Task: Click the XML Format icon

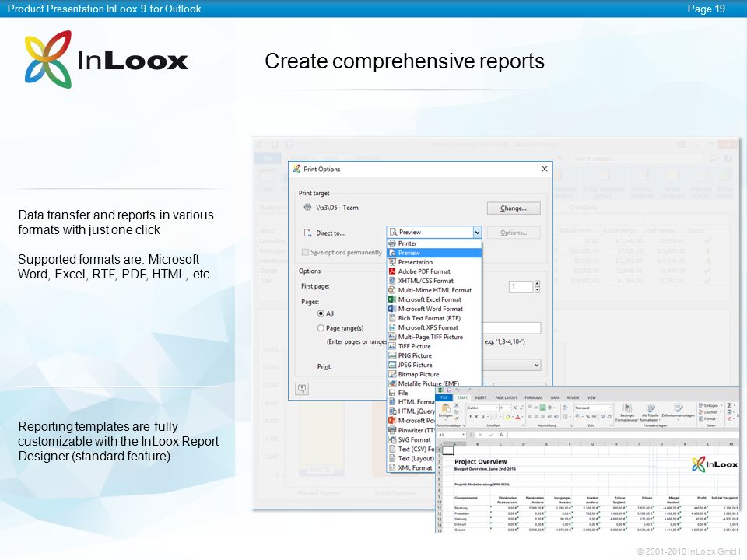Action: click(392, 468)
